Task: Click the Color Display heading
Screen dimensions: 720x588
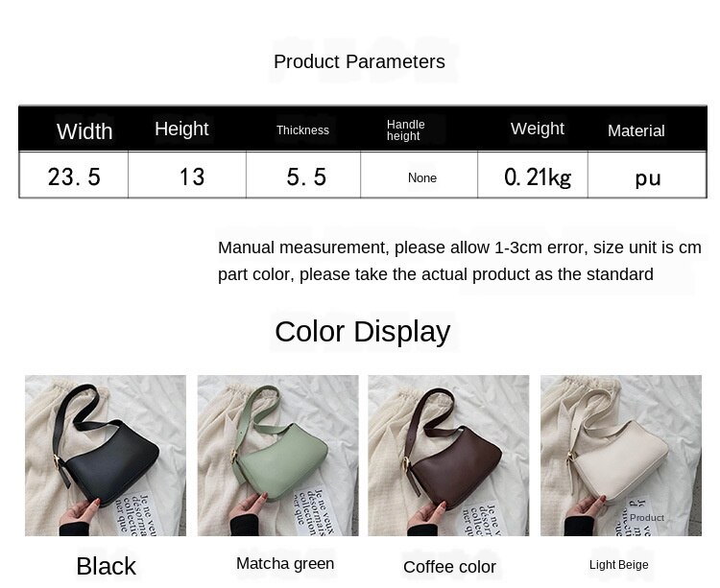Action: click(363, 331)
